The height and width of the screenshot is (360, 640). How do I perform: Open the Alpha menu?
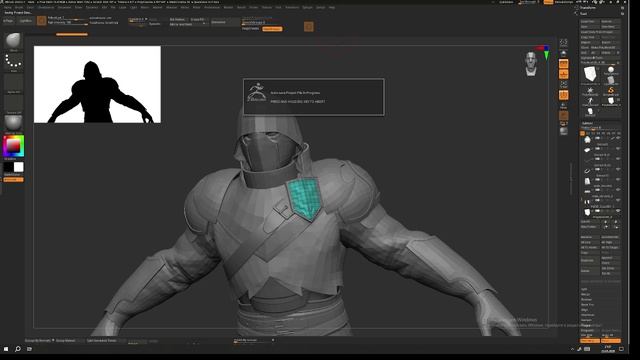tap(8, 7)
